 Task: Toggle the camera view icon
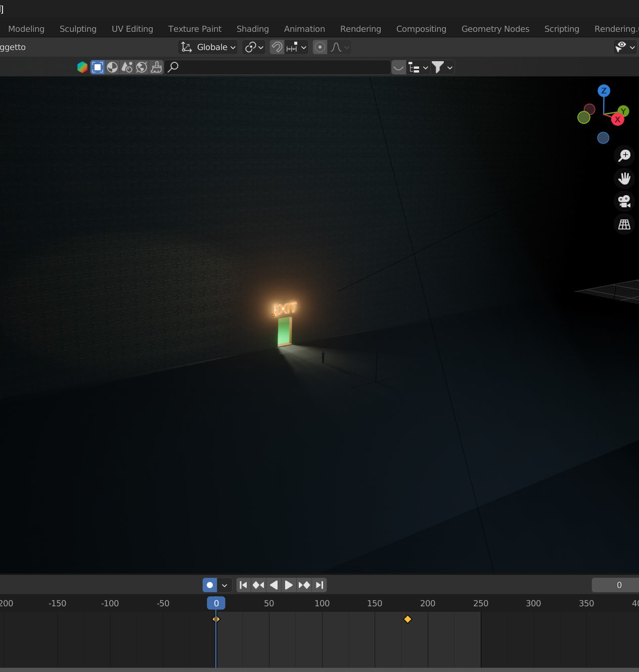(624, 201)
